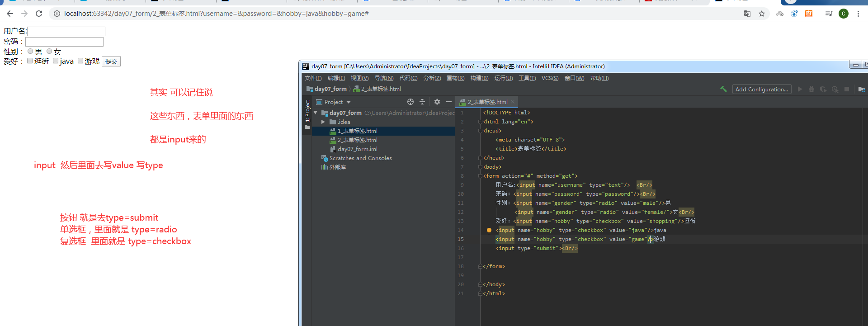This screenshot has height=326, width=868.
Task: Select the 女 radio button
Action: tap(49, 52)
